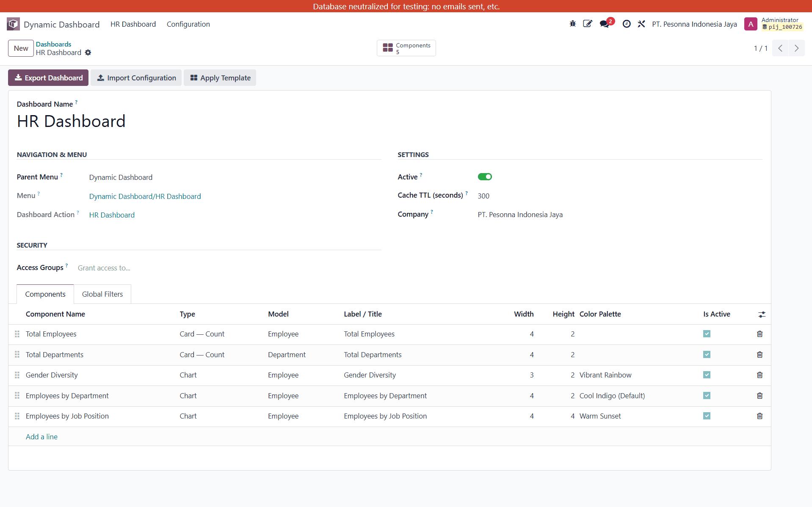This screenshot has width=812, height=507.
Task: Click the edit pencil icon in top bar
Action: click(588, 24)
